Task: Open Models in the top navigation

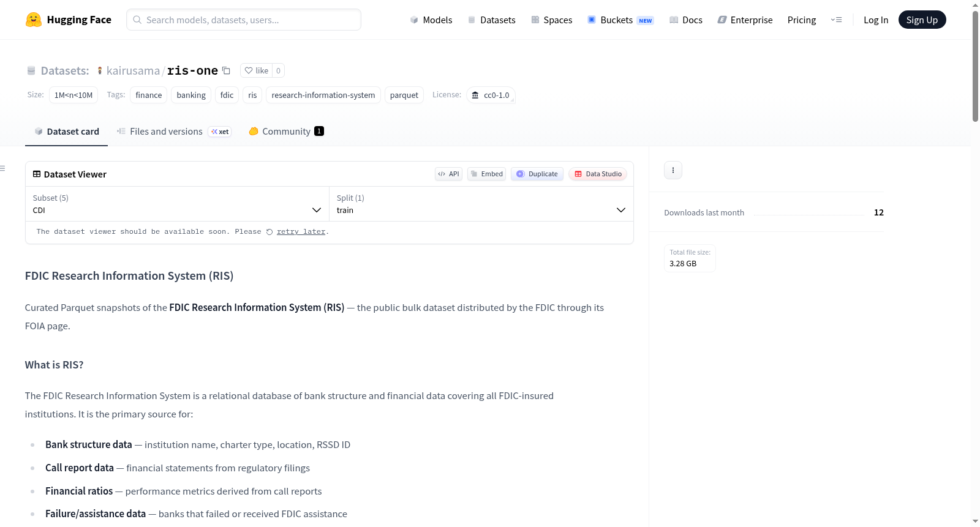Action: 431,20
